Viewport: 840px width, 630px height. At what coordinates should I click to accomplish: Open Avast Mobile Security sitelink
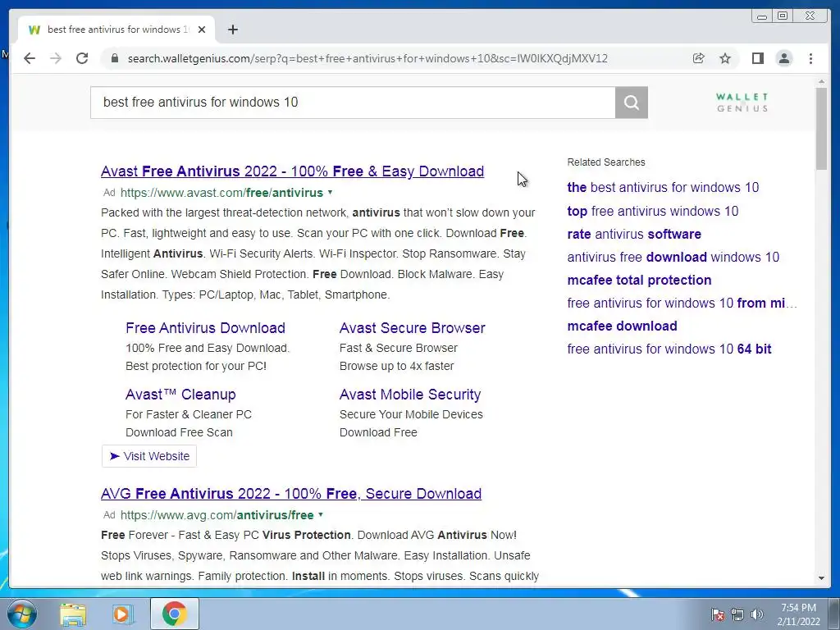click(410, 395)
